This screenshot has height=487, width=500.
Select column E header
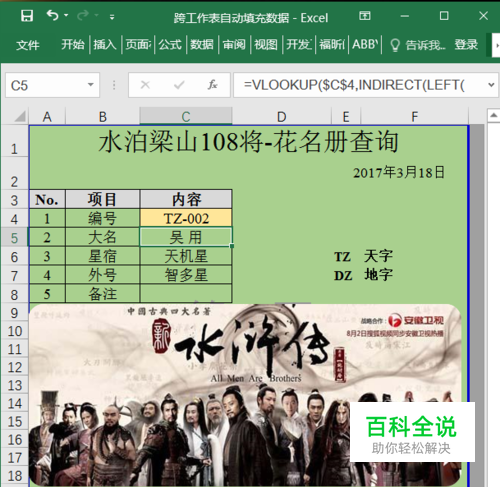pyautogui.click(x=346, y=117)
